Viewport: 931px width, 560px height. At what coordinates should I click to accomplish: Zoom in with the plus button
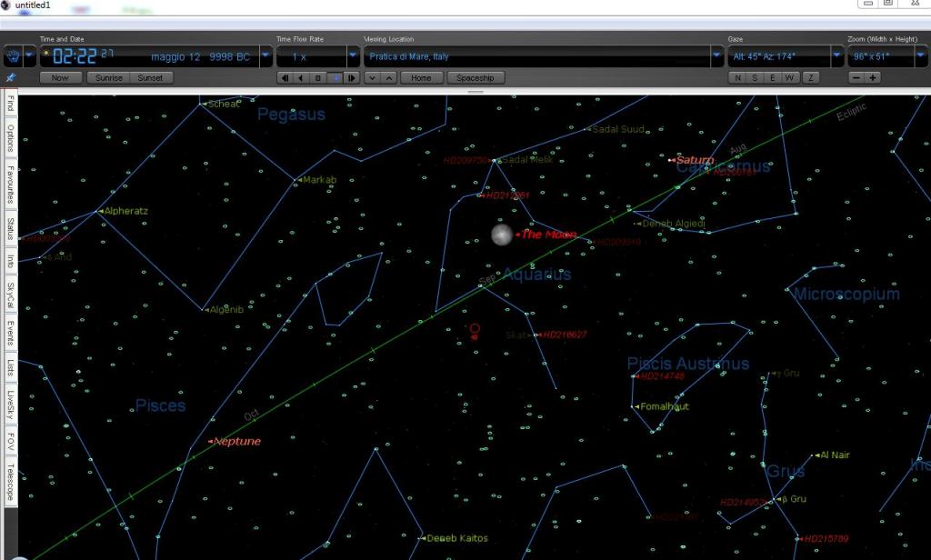pos(873,78)
